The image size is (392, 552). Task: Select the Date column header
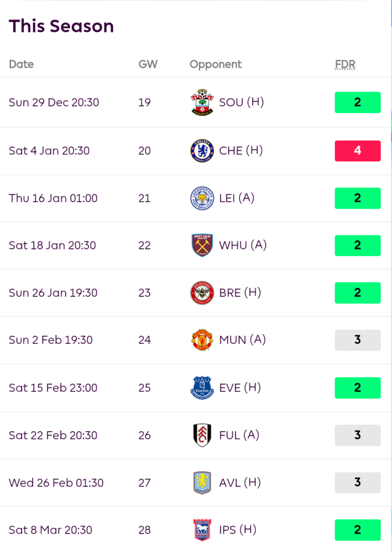[x=21, y=64]
